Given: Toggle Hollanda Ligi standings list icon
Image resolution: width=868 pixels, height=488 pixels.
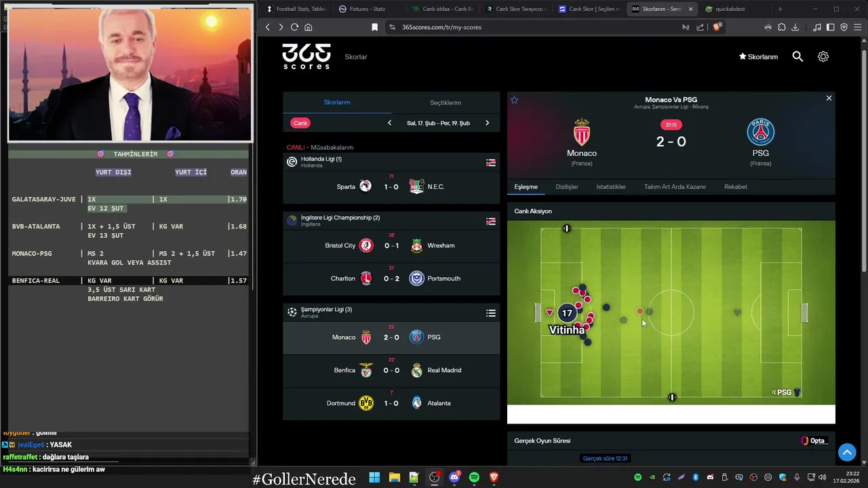Looking at the screenshot, I should (491, 163).
